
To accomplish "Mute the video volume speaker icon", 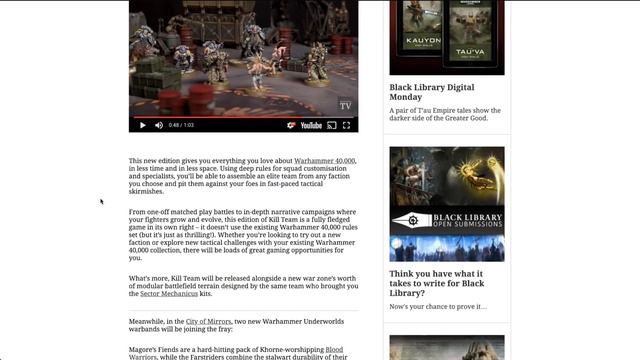I will pyautogui.click(x=159, y=125).
